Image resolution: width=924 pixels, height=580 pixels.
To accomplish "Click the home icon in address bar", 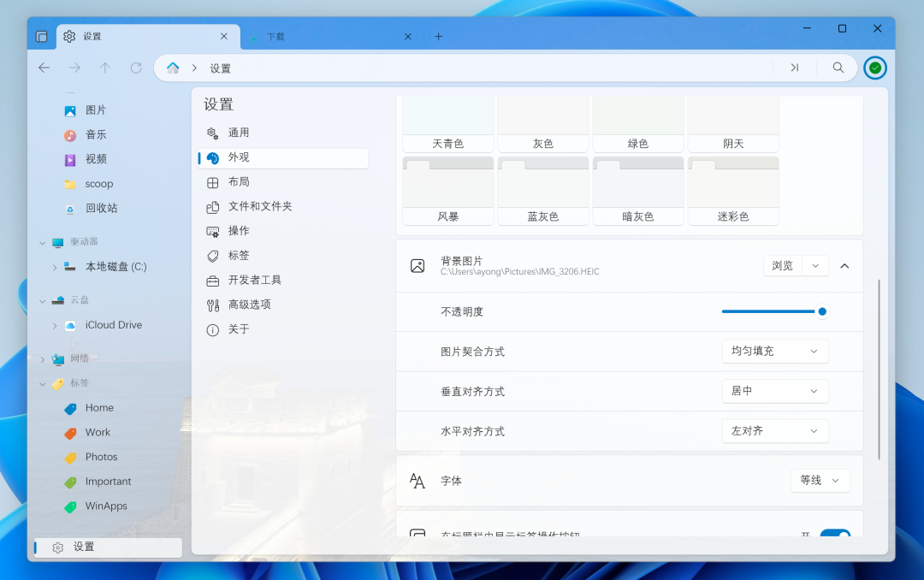I will pos(173,68).
